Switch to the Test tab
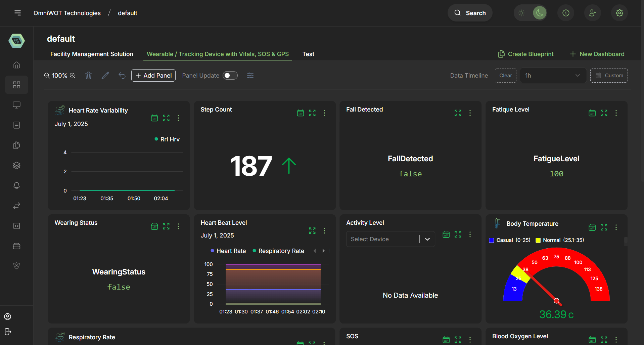The height and width of the screenshot is (345, 644). click(x=308, y=54)
